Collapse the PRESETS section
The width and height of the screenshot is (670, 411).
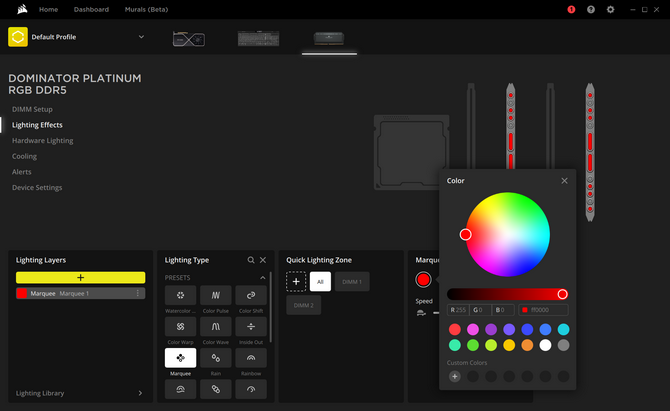point(262,278)
